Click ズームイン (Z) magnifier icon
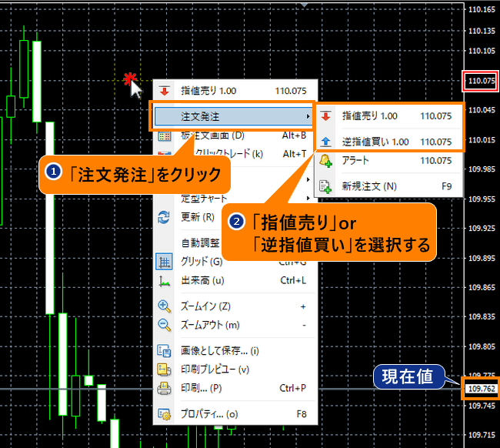 [x=164, y=306]
